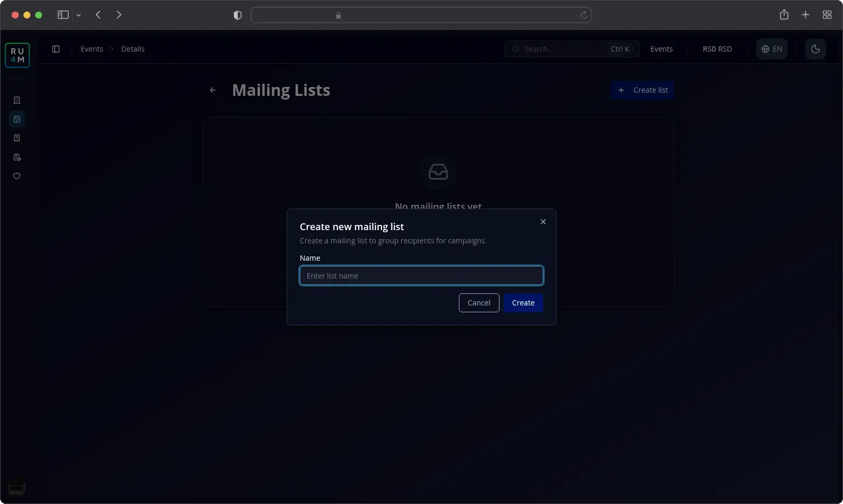
Task: Open the building icon in the sidebar
Action: pyautogui.click(x=17, y=100)
